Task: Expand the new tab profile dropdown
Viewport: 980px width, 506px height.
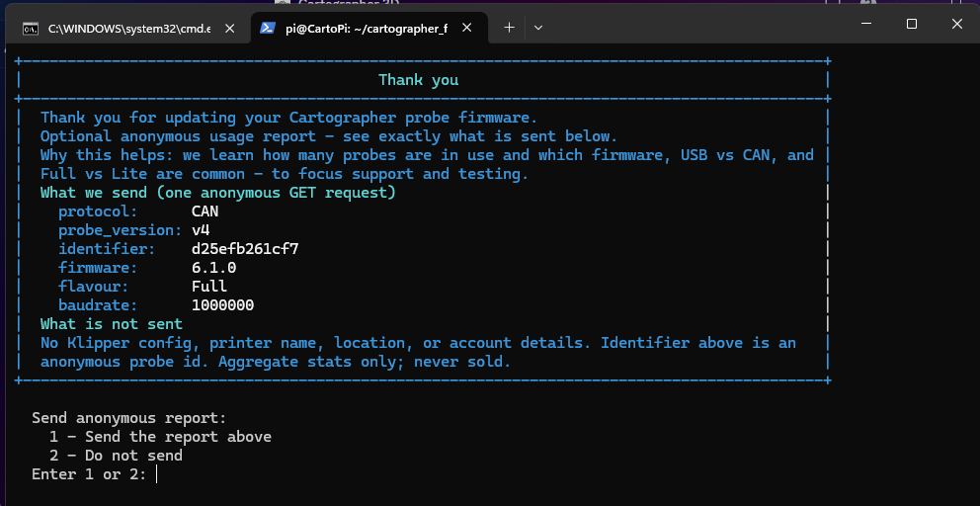Action: (538, 28)
